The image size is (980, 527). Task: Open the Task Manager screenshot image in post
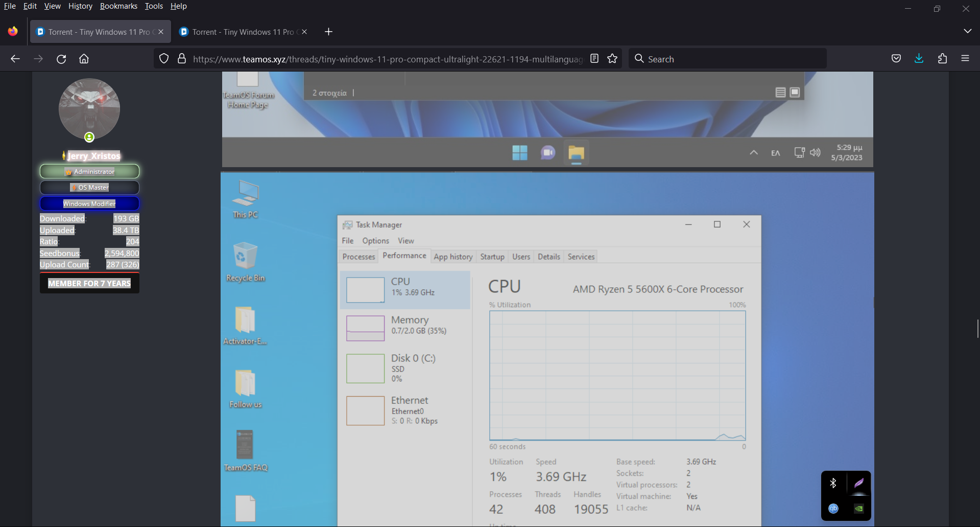click(x=547, y=349)
